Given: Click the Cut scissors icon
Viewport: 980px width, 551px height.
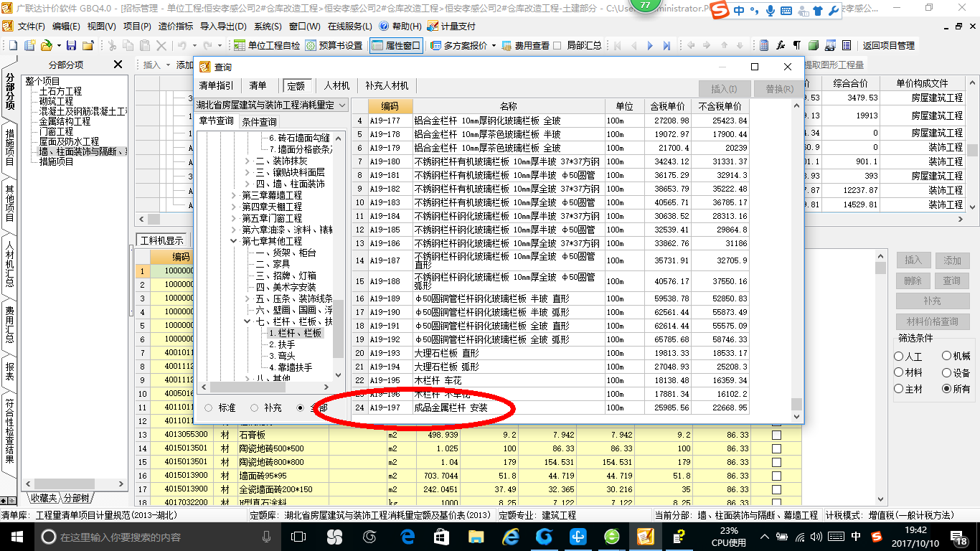Looking at the screenshot, I should pyautogui.click(x=112, y=45).
